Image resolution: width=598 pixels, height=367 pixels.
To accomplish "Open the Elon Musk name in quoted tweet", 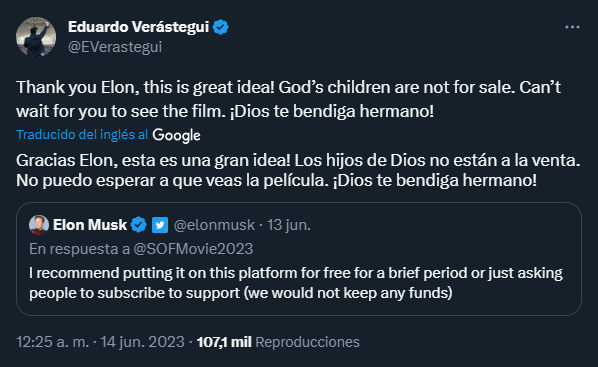I will (90, 225).
